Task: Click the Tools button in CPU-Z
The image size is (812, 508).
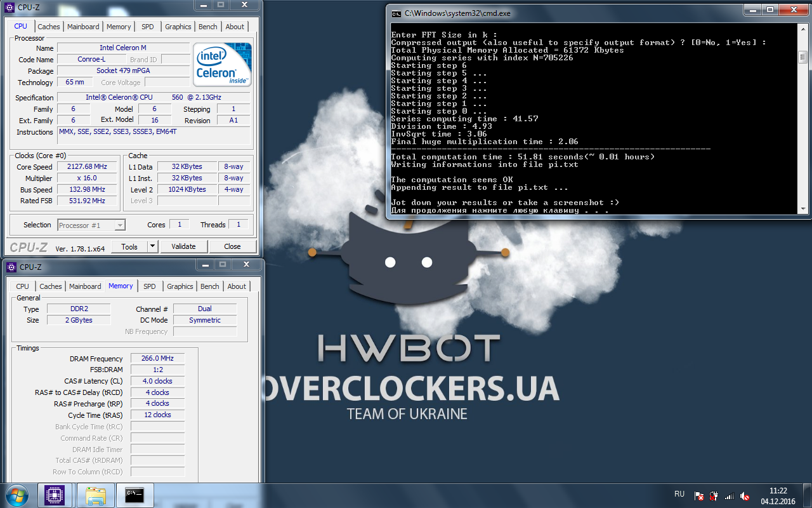Action: 129,246
